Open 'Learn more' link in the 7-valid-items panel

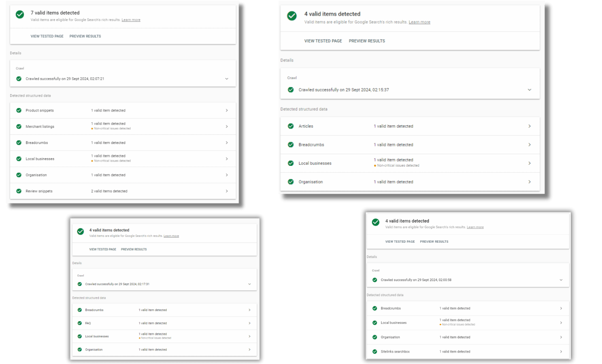(x=131, y=20)
